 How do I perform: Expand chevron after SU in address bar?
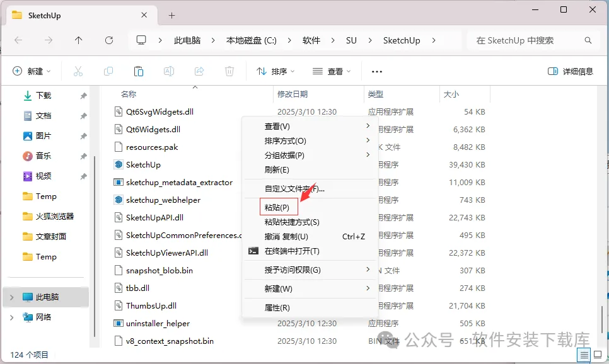click(369, 40)
